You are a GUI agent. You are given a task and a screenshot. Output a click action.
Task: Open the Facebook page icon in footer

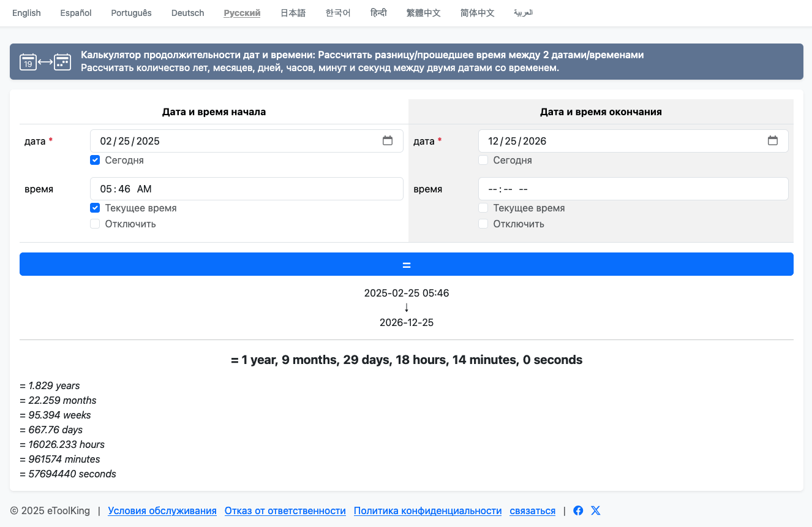pyautogui.click(x=578, y=510)
